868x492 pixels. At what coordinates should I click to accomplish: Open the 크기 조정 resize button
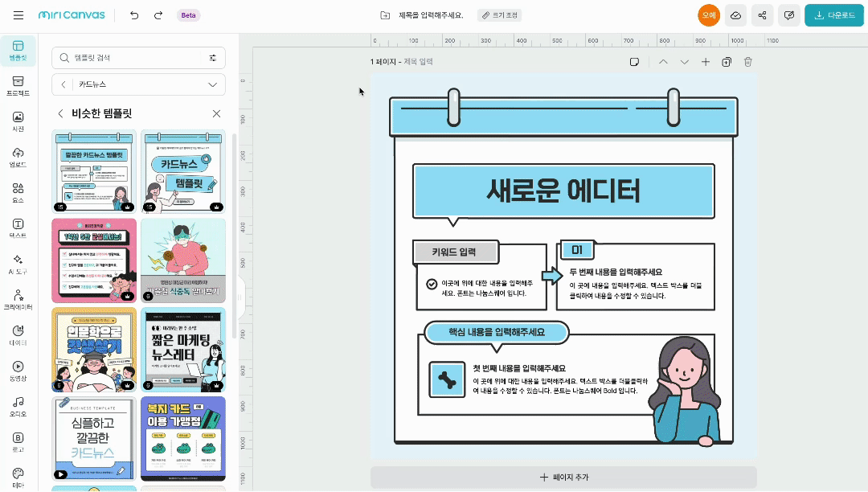(x=499, y=15)
